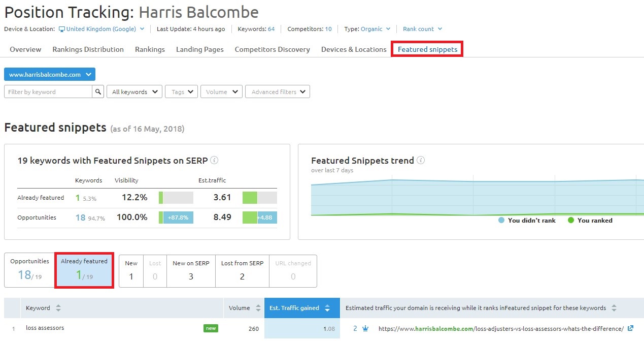This screenshot has height=341, width=644.
Task: Toggle the 'You didn't rank' legend item
Action: (527, 221)
